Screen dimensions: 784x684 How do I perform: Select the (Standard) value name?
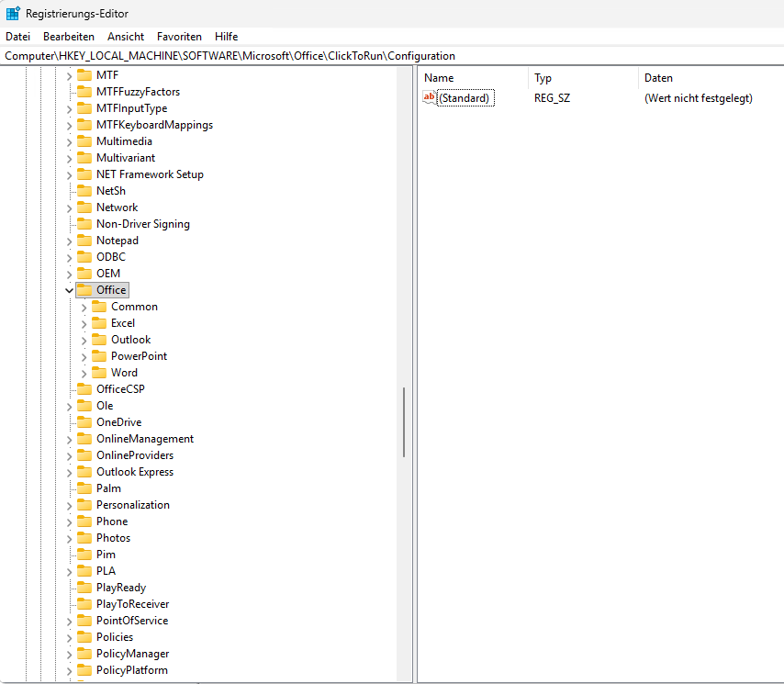tap(464, 97)
